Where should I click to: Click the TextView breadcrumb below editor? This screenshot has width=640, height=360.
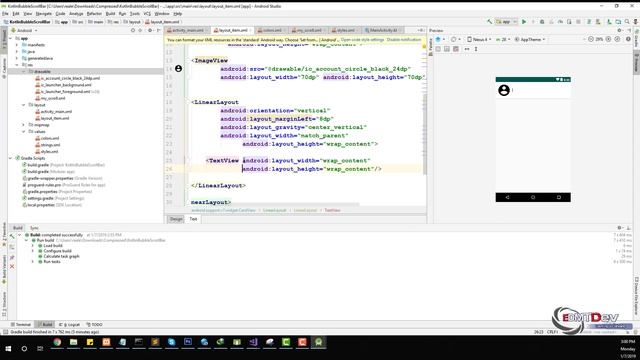[332, 210]
